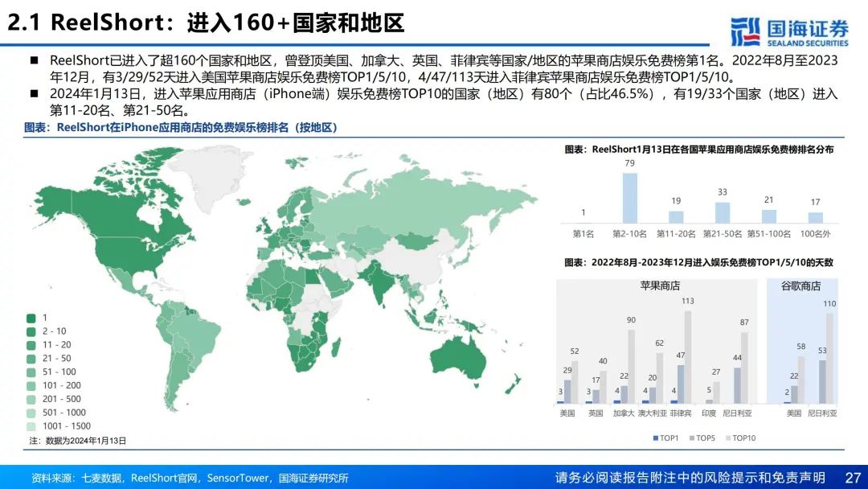The image size is (868, 489).
Task: Click the "第1名" axis label
Action: [583, 234]
